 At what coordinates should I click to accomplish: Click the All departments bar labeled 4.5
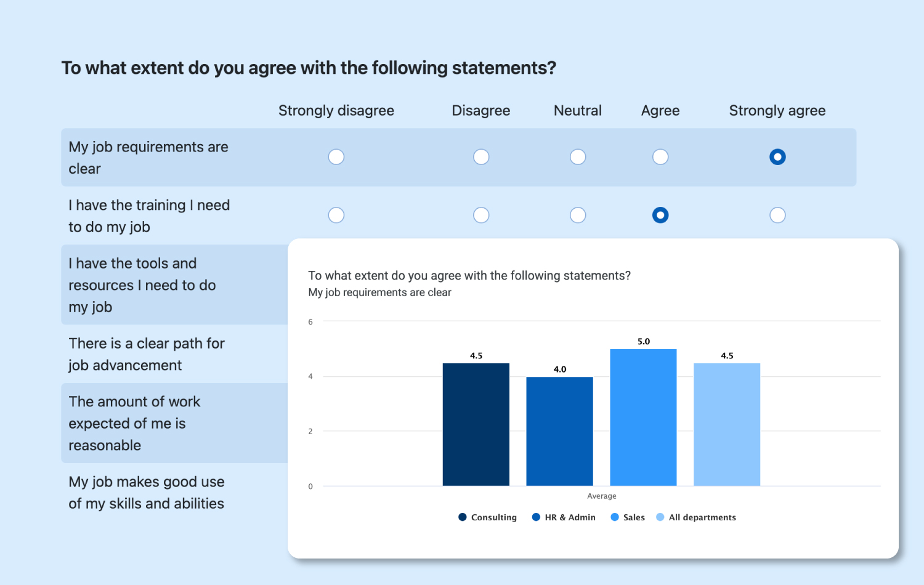tap(727, 425)
